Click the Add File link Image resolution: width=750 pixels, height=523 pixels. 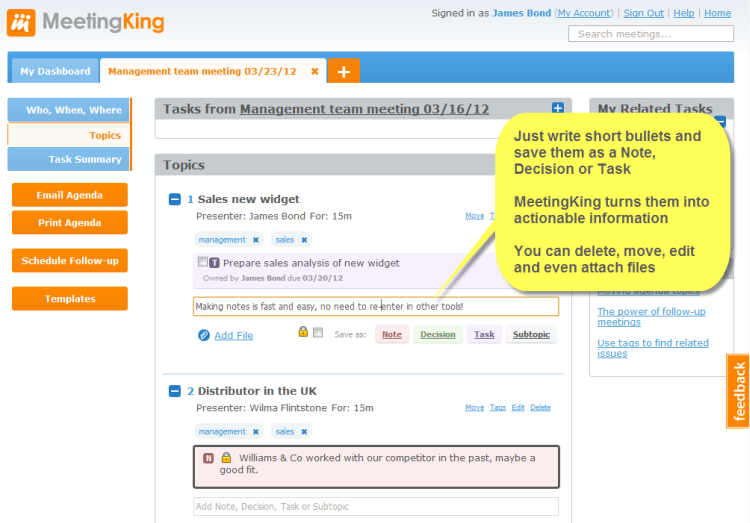click(x=233, y=335)
